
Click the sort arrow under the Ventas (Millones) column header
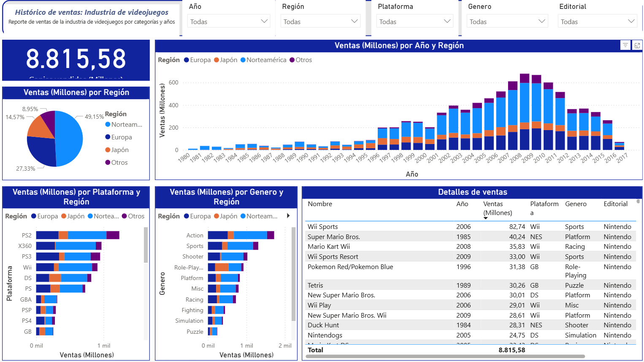(486, 218)
